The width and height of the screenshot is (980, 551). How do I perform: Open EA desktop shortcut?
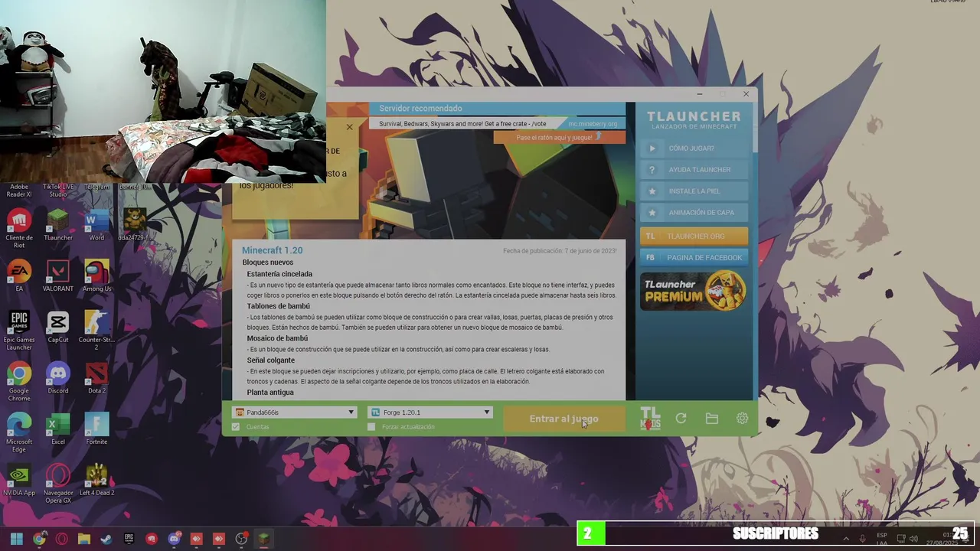tap(19, 276)
